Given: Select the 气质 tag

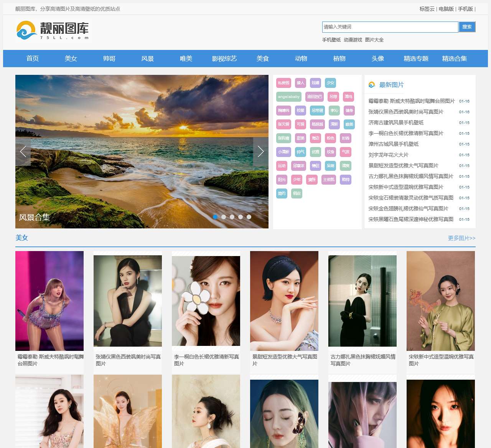Looking at the screenshot, I should (x=345, y=152).
